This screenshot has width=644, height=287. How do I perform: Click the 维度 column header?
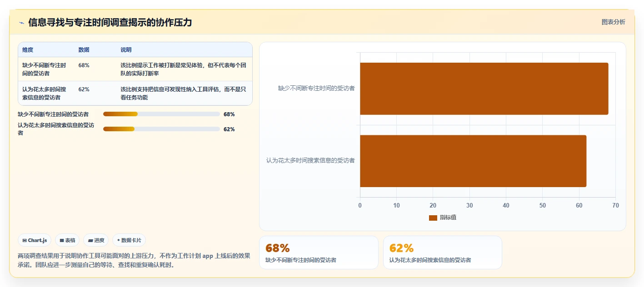click(28, 50)
